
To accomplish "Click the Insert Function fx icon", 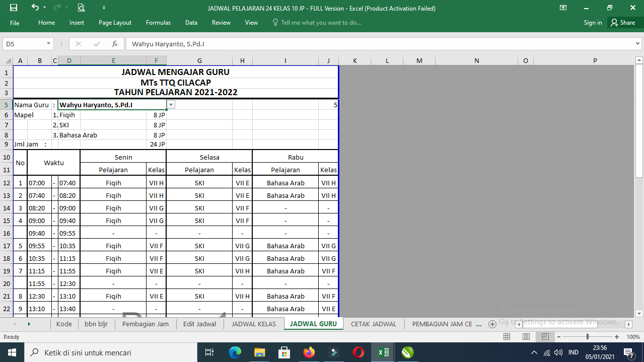I will 115,44.
